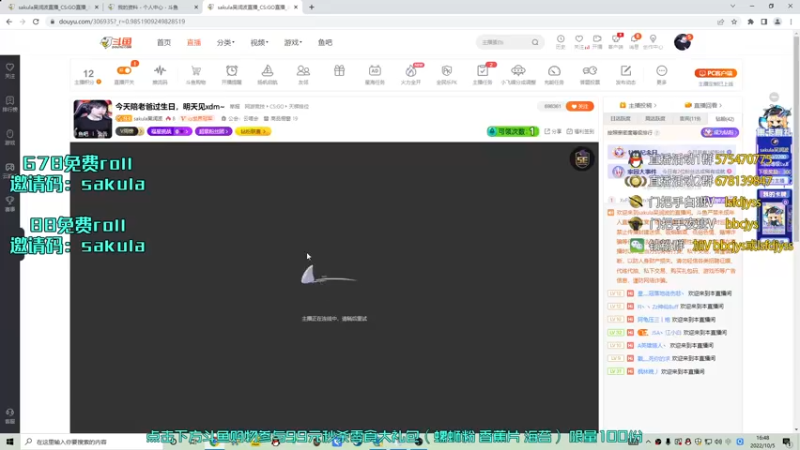Screen dimensions: 800x450
Task: Toggle the 直播开关 live switch
Action: (124, 71)
